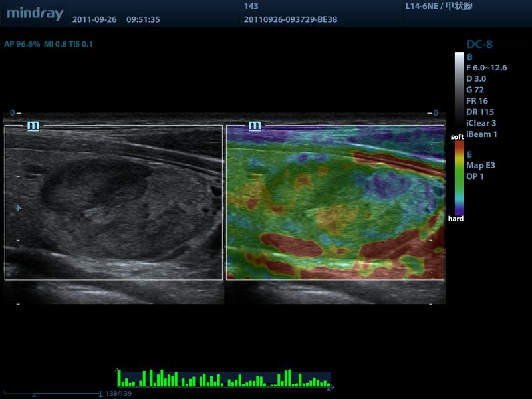Click the soft-hard elasticity color bar
This screenshot has width=532, height=399.
click(x=459, y=178)
